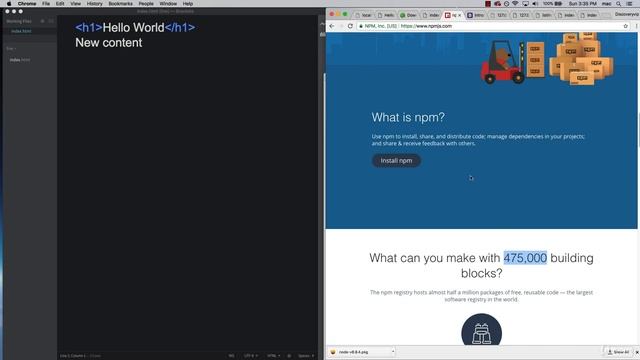Open the Apple menu
640x360 pixels.
(x=9, y=4)
